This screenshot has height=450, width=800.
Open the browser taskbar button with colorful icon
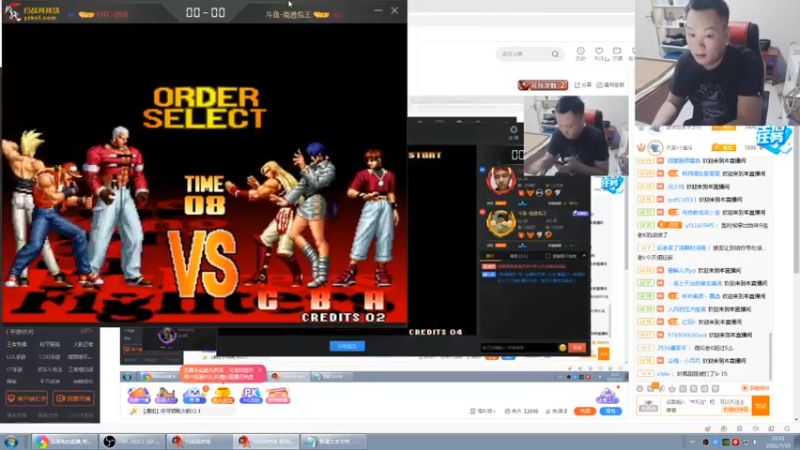[64, 441]
